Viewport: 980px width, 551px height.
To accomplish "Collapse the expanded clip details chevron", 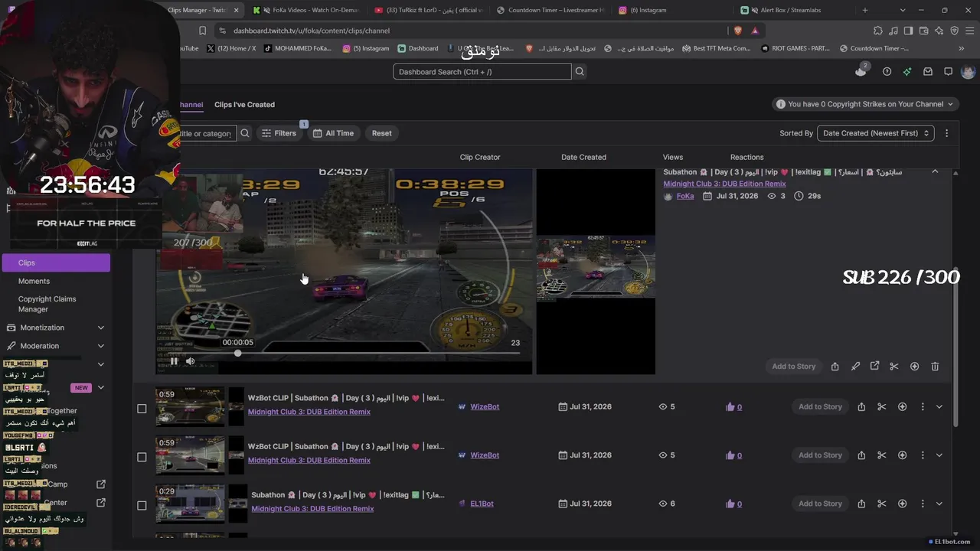I will point(935,172).
